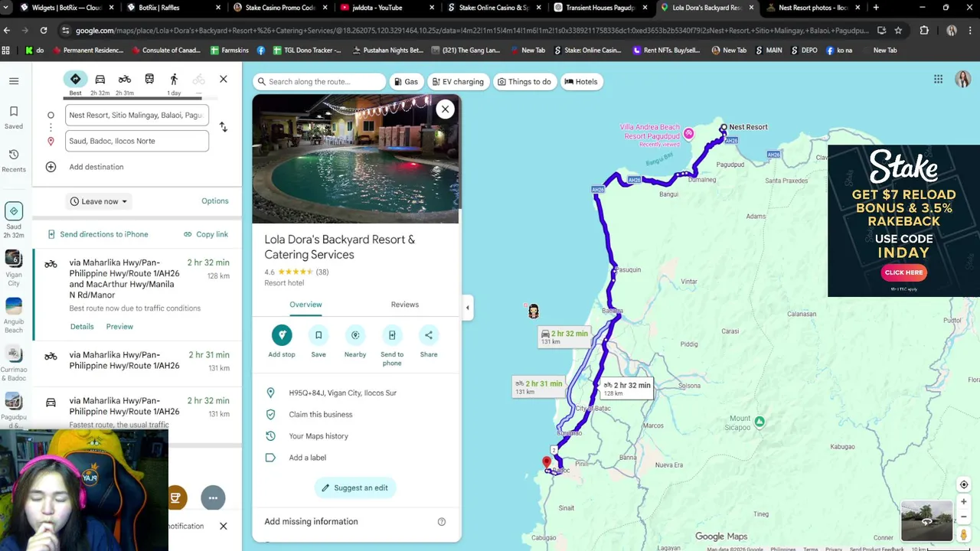Select the driving travel mode
Screen dimensions: 980x551
click(100, 80)
